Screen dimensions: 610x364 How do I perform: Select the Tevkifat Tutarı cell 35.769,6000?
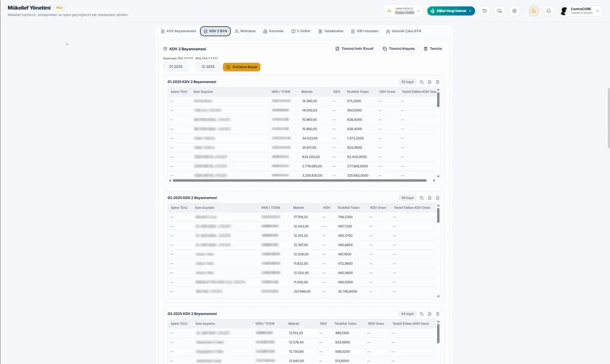(347, 292)
